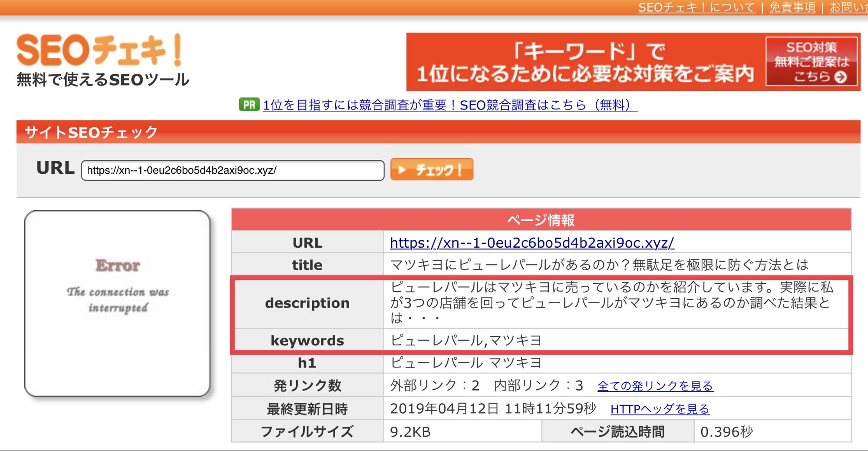Click the SEOチェキ! logo

click(x=99, y=51)
